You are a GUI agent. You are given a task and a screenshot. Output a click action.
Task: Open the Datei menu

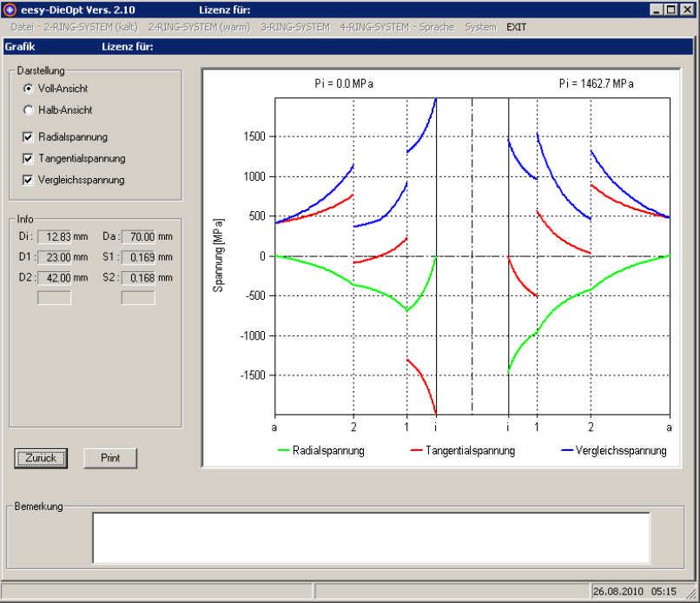22,27
